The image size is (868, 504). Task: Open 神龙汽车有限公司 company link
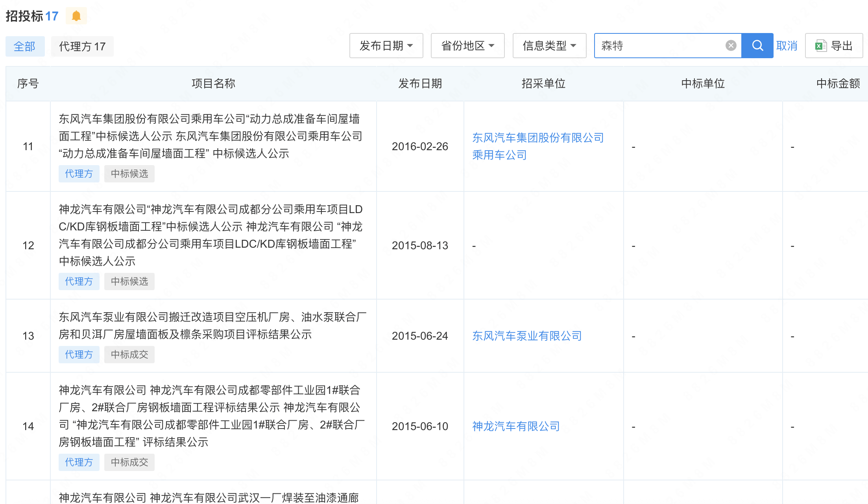point(515,426)
